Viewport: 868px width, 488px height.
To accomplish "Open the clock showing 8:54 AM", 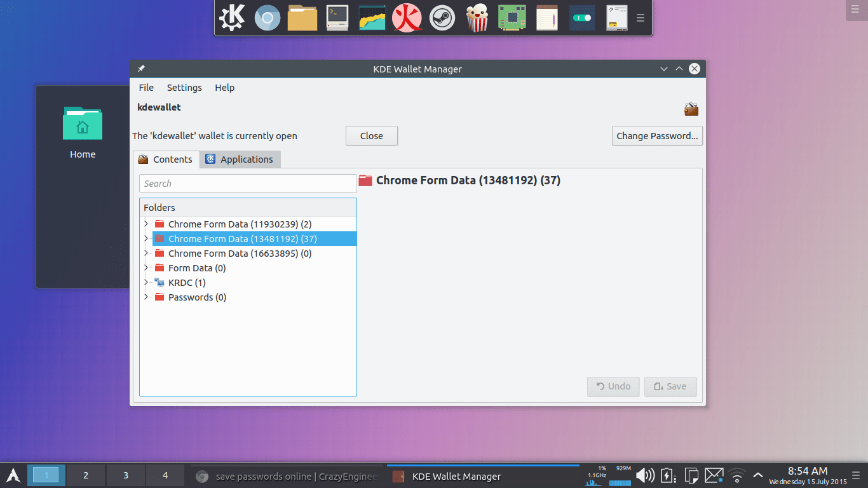I will point(808,476).
